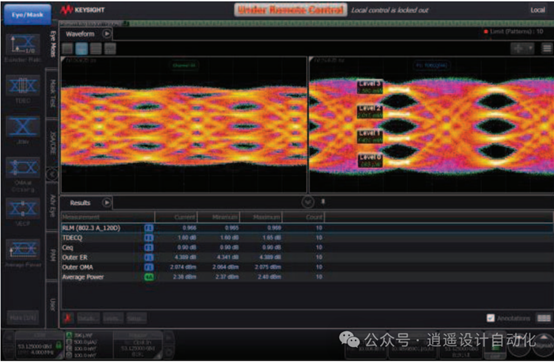
Task: Open the dropdown arrow beside crosshair tool
Action: (530, 48)
